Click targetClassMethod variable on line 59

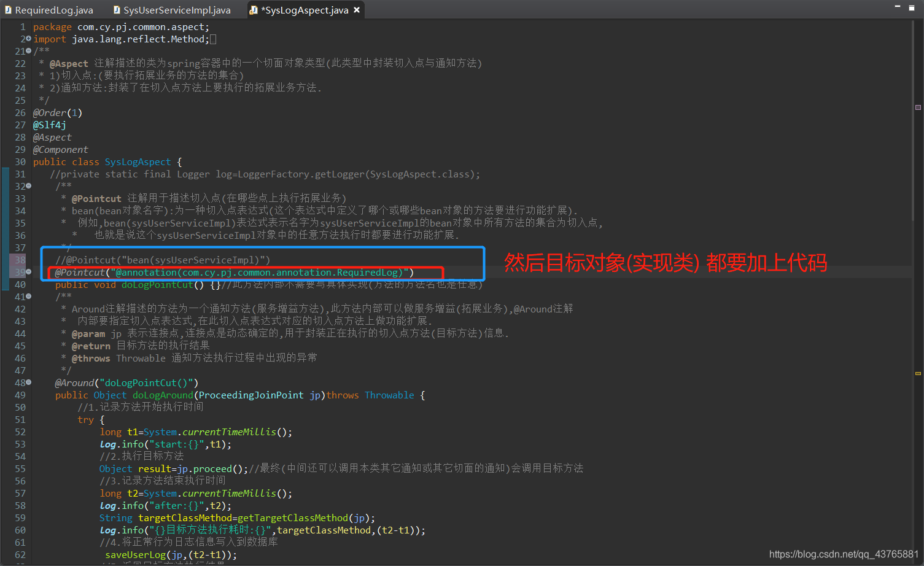point(185,518)
